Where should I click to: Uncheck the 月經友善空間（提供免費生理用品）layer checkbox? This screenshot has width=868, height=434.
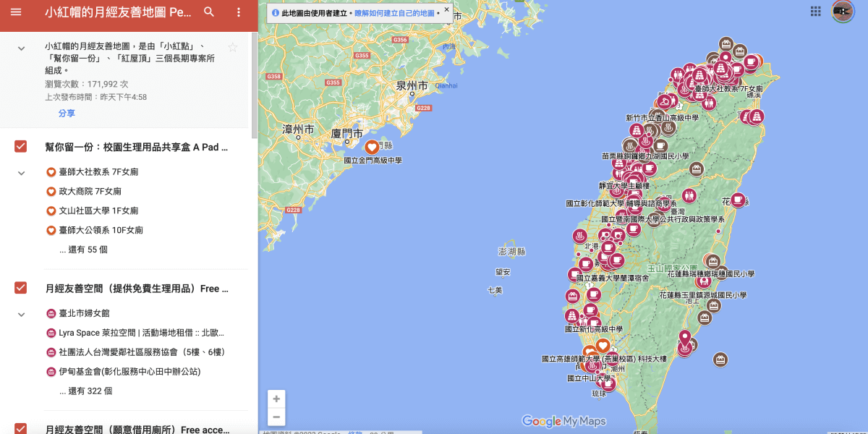(x=21, y=288)
